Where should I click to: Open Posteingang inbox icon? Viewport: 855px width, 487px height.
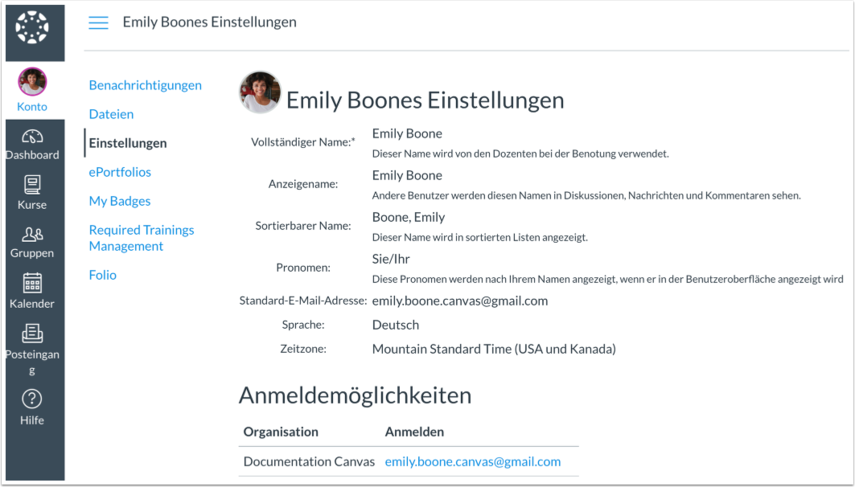pyautogui.click(x=32, y=333)
